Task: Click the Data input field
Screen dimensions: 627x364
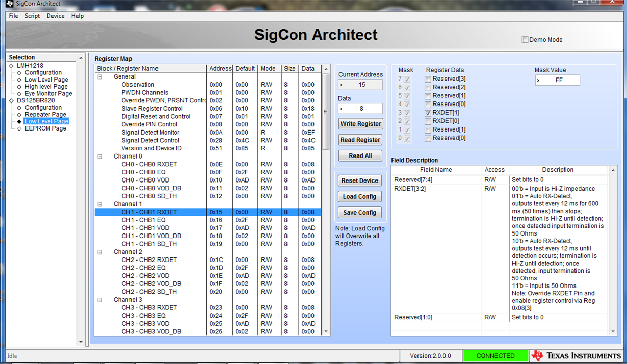Action: (x=360, y=108)
